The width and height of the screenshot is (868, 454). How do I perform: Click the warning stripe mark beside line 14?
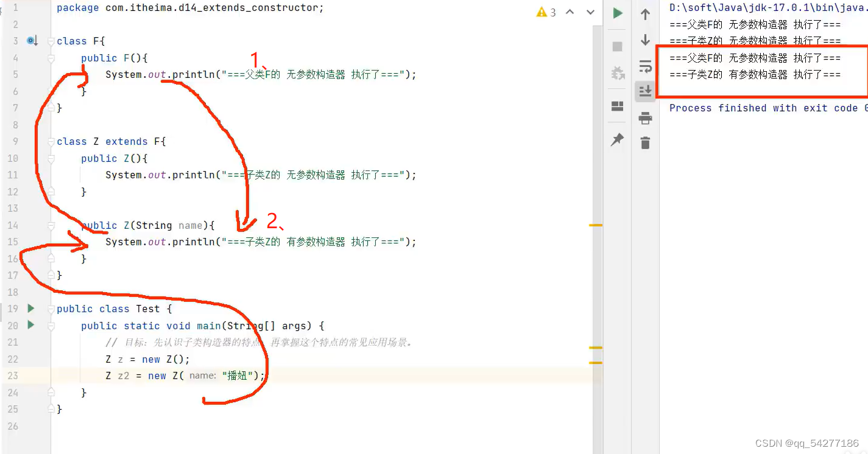coord(596,225)
